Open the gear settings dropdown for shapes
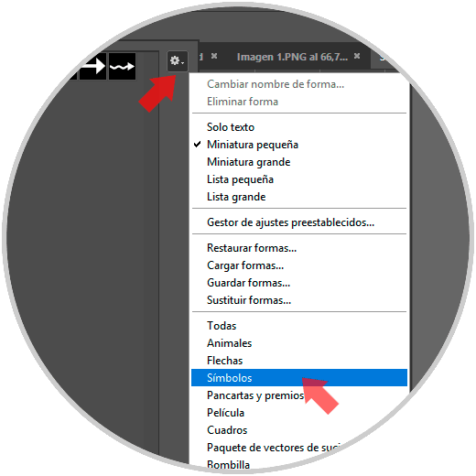The image size is (476, 476). (x=178, y=61)
